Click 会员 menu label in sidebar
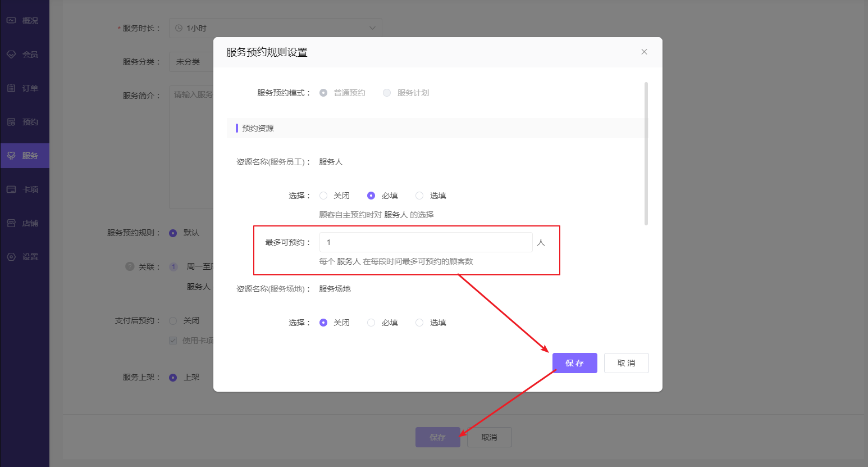This screenshot has height=467, width=868. 30,55
